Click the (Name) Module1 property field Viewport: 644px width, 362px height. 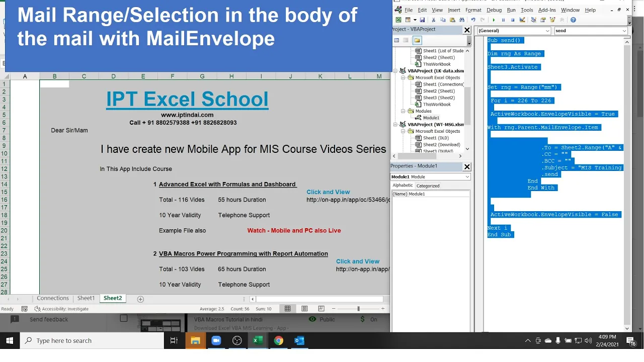[431, 194]
